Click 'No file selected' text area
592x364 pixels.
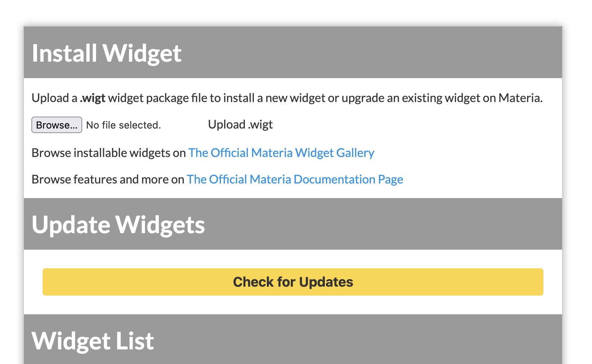[x=123, y=125]
